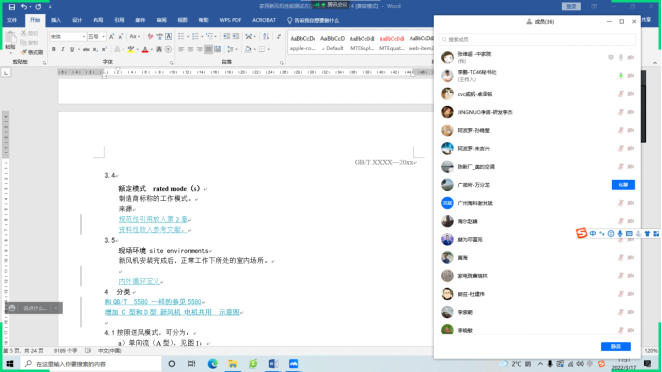The image size is (662, 372).
Task: Click the member search field
Action: point(537,39)
